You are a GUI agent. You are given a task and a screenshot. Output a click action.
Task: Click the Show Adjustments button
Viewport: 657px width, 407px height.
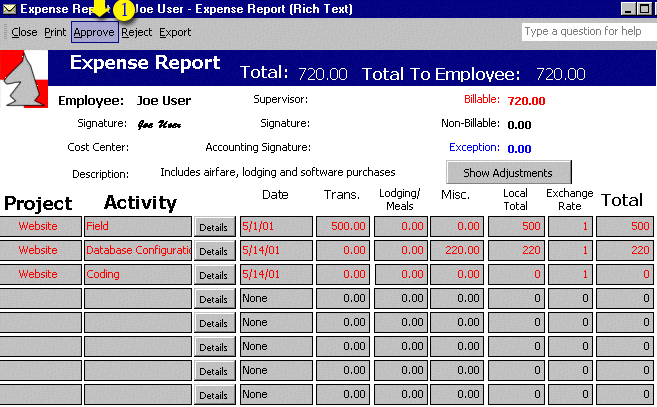coord(508,172)
